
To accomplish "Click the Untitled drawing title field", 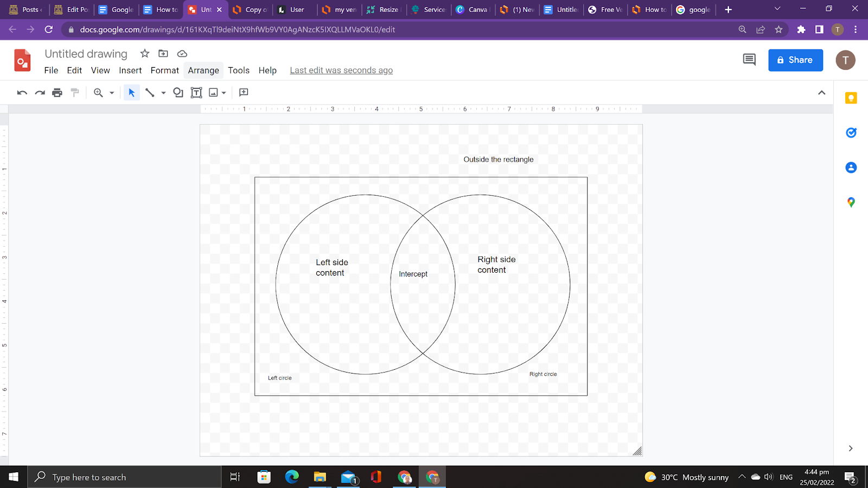I will coord(86,54).
